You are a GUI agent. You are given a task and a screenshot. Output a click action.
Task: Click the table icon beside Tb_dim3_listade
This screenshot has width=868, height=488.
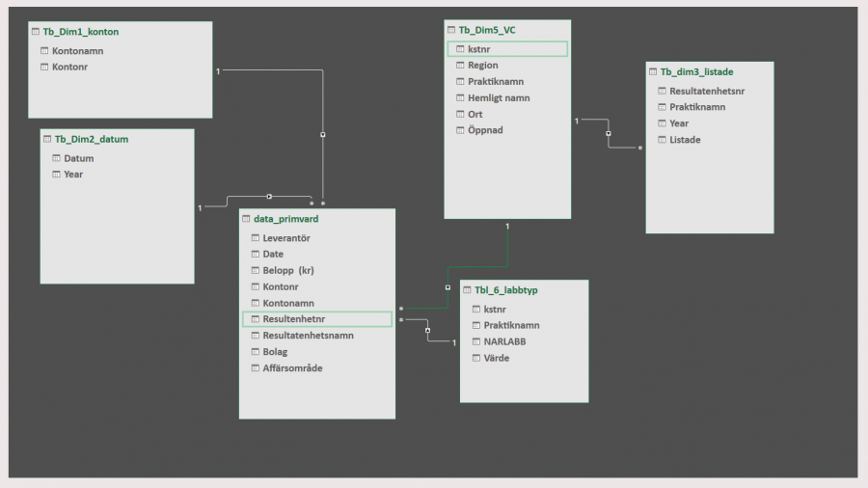(653, 72)
